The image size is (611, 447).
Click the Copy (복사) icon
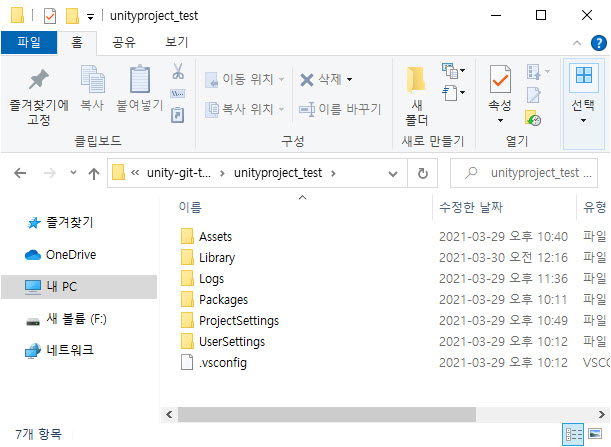(x=92, y=78)
